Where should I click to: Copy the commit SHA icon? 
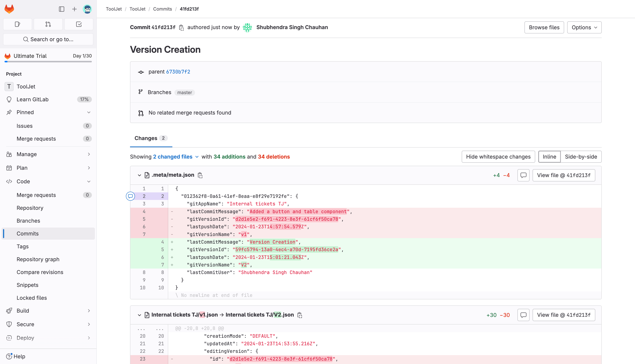point(181,28)
